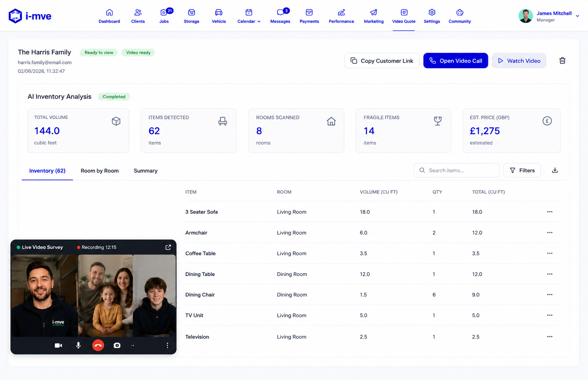Open options for Armchair row
The image size is (588, 380).
pos(550,233)
